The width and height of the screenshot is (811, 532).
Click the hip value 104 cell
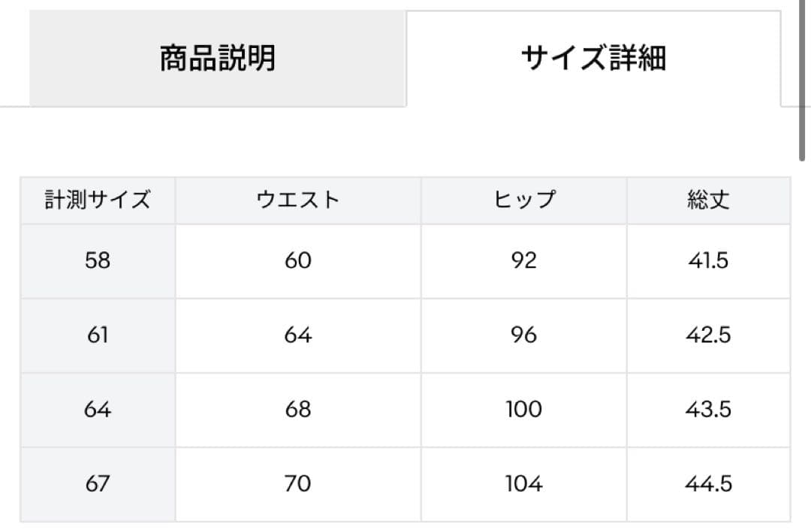pyautogui.click(x=524, y=484)
